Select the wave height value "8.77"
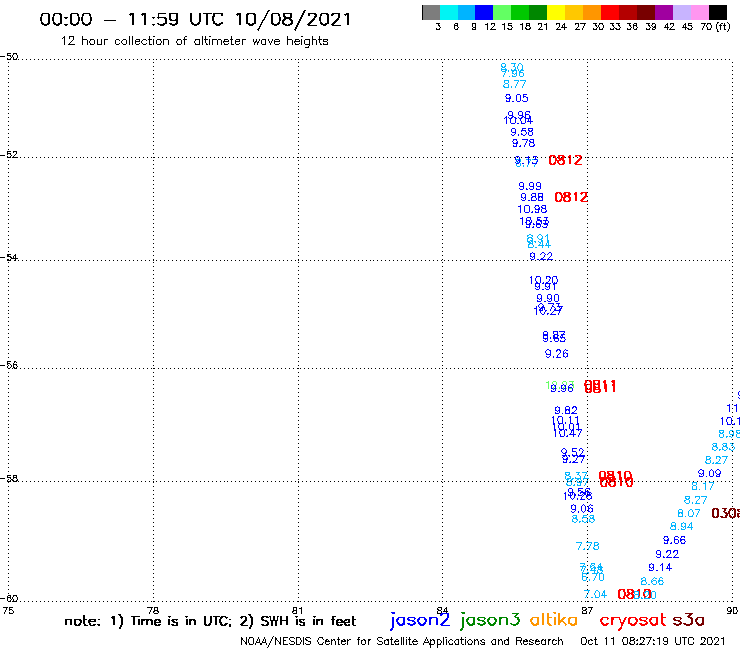 point(514,84)
